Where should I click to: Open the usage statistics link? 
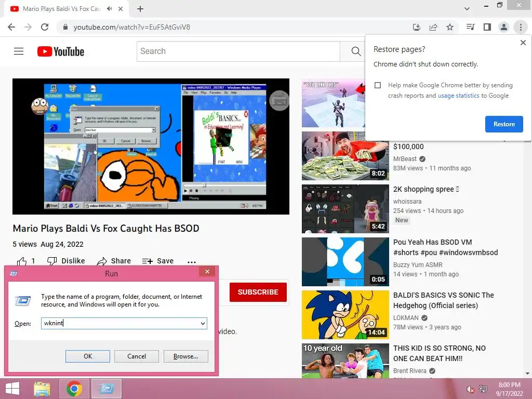458,96
